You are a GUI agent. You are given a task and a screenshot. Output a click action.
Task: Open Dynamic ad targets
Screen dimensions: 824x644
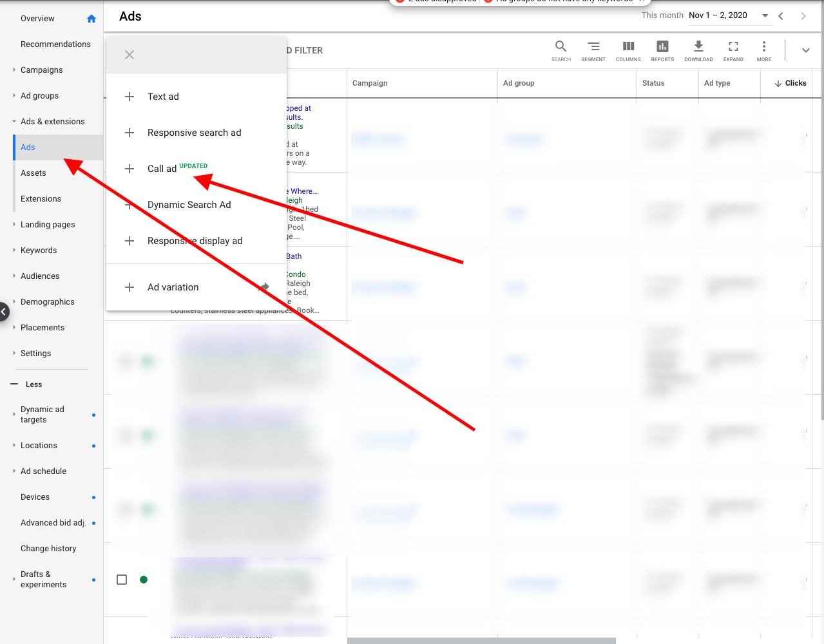point(43,415)
